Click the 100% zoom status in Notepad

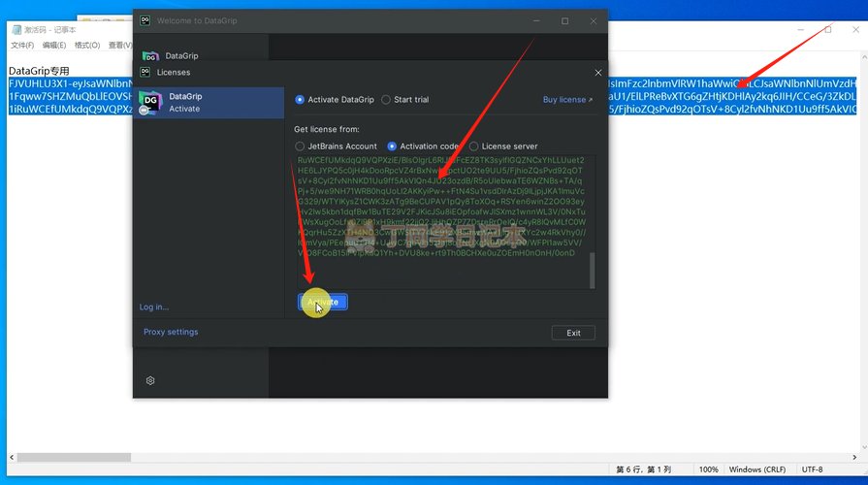(708, 469)
